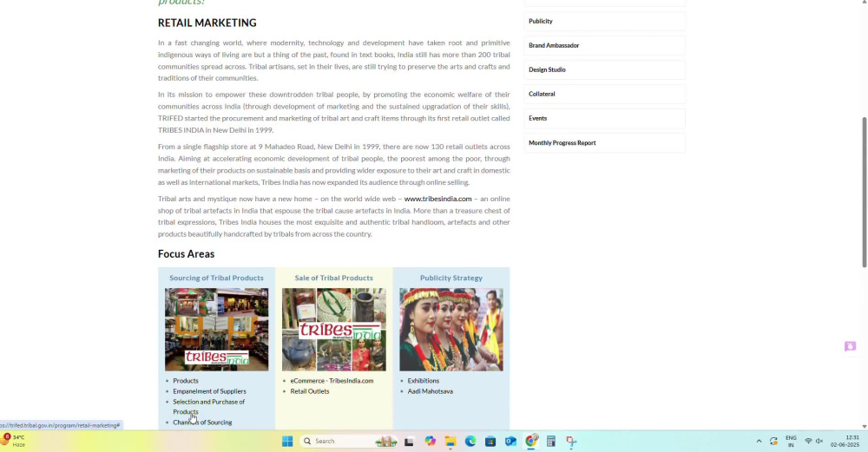Launch Copilot from the taskbar
868x452 pixels.
[431, 441]
